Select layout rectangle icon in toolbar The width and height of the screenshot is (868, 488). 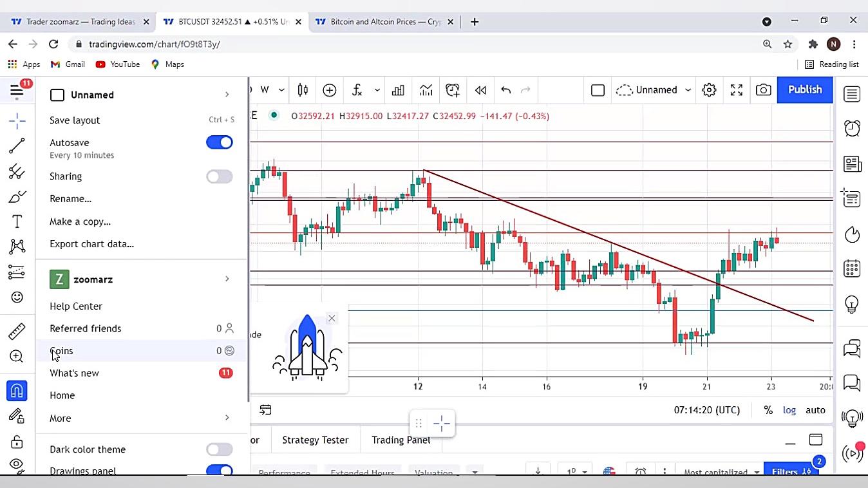pyautogui.click(x=598, y=90)
